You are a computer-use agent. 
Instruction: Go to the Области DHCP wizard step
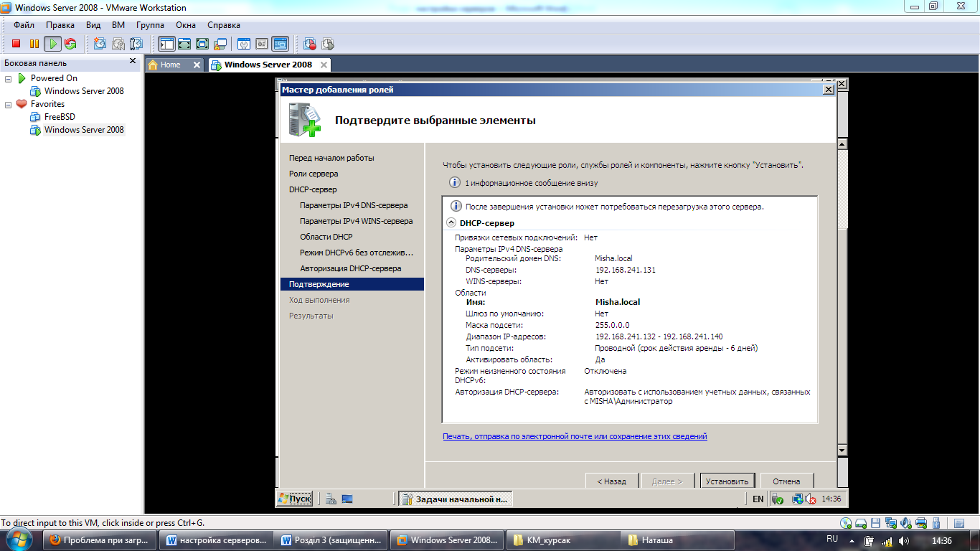click(326, 237)
